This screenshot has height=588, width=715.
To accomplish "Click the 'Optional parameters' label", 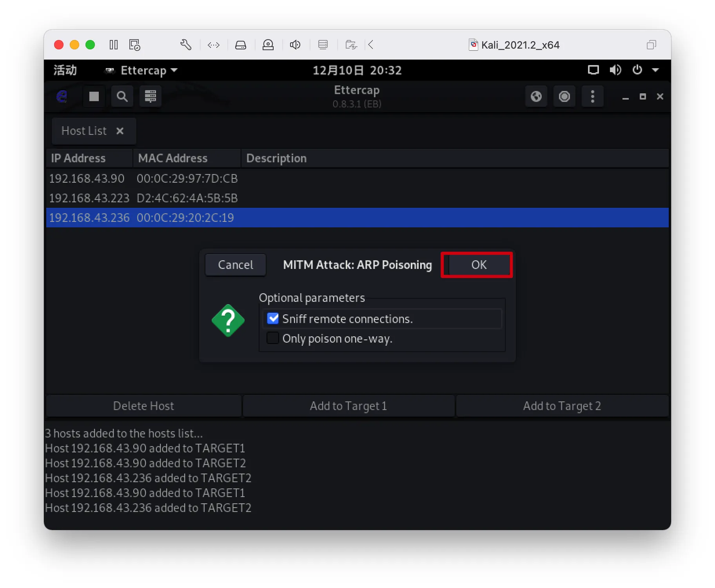I will 312,298.
